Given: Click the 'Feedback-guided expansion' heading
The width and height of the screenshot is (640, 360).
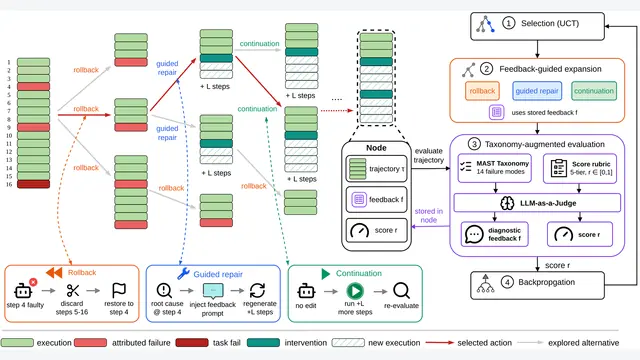Looking at the screenshot, I should 550,69.
